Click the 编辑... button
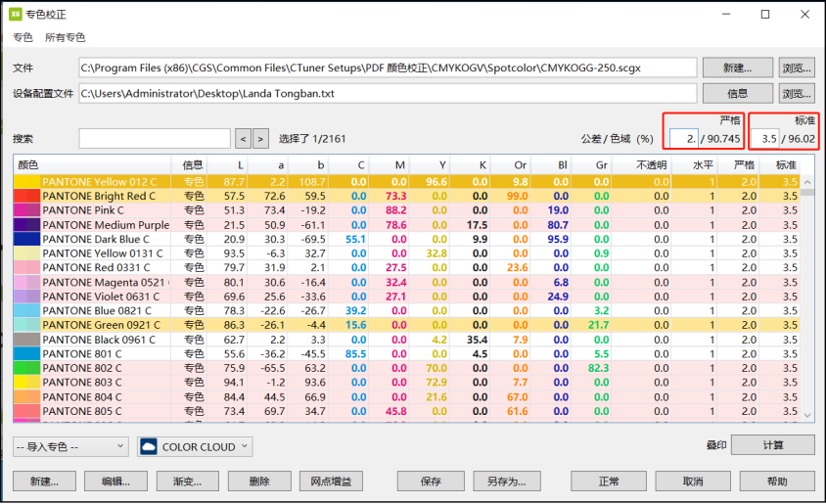 click(115, 481)
